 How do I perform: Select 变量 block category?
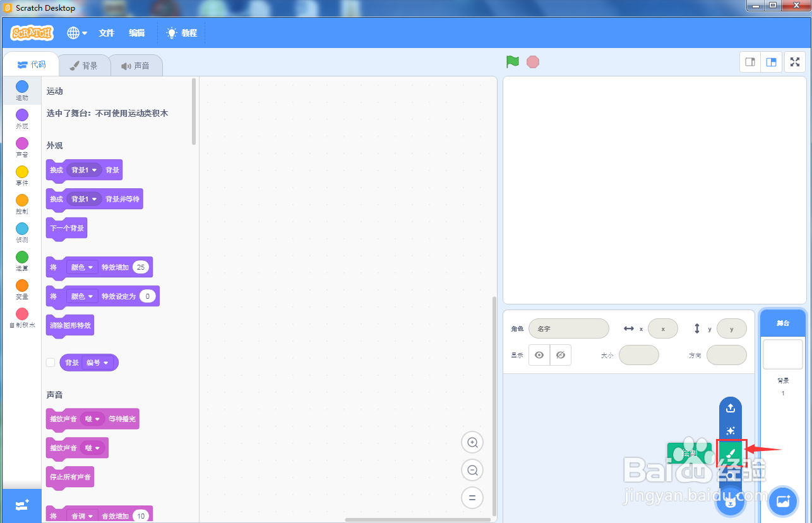tap(22, 289)
